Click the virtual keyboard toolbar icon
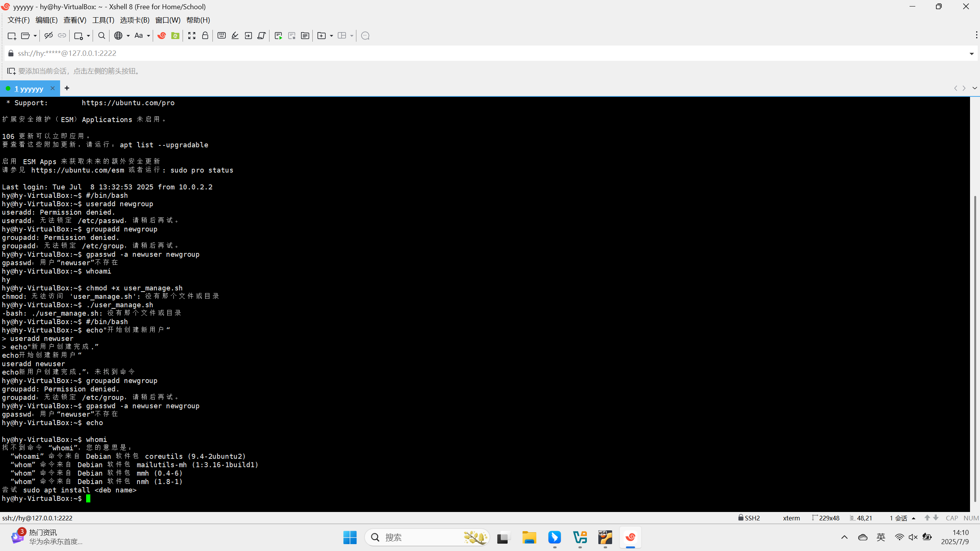Viewport: 980px width, 551px height. pyautogui.click(x=221, y=36)
